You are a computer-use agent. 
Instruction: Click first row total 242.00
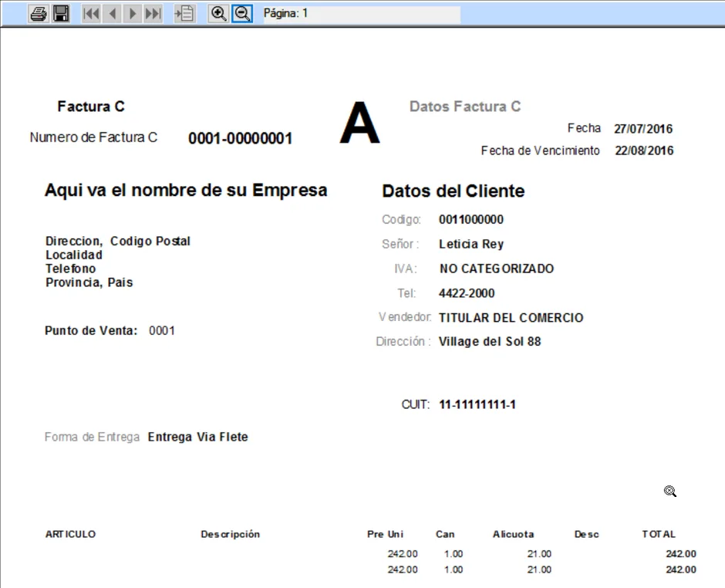pyautogui.click(x=681, y=554)
